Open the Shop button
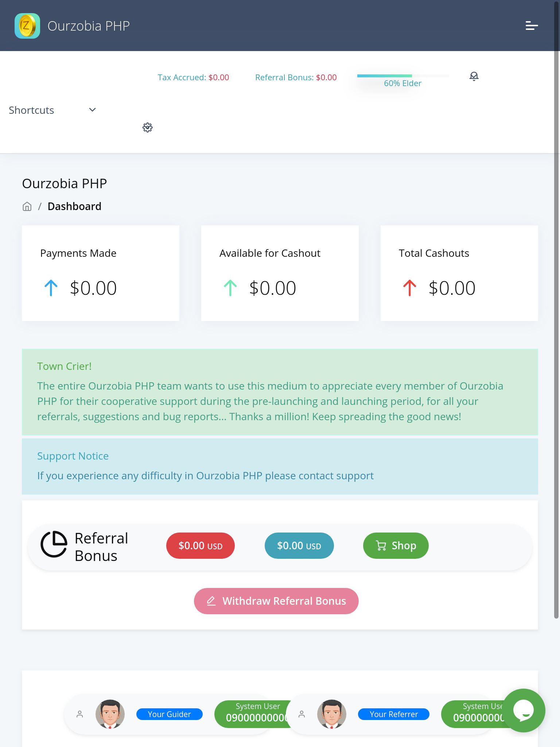Image resolution: width=560 pixels, height=747 pixels. click(x=396, y=545)
